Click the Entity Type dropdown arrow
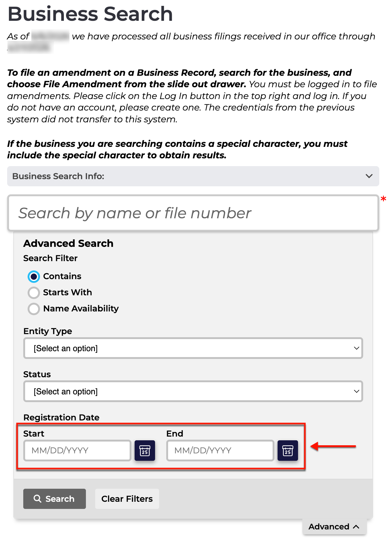 [357, 348]
